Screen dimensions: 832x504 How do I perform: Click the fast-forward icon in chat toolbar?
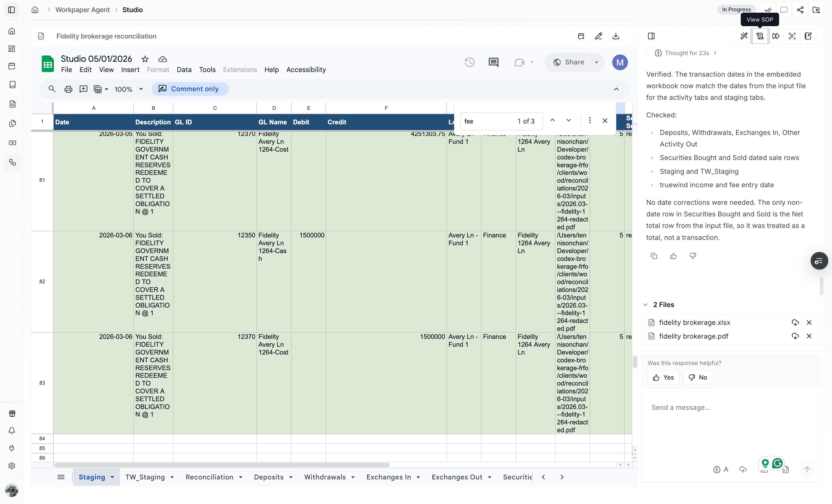(776, 36)
